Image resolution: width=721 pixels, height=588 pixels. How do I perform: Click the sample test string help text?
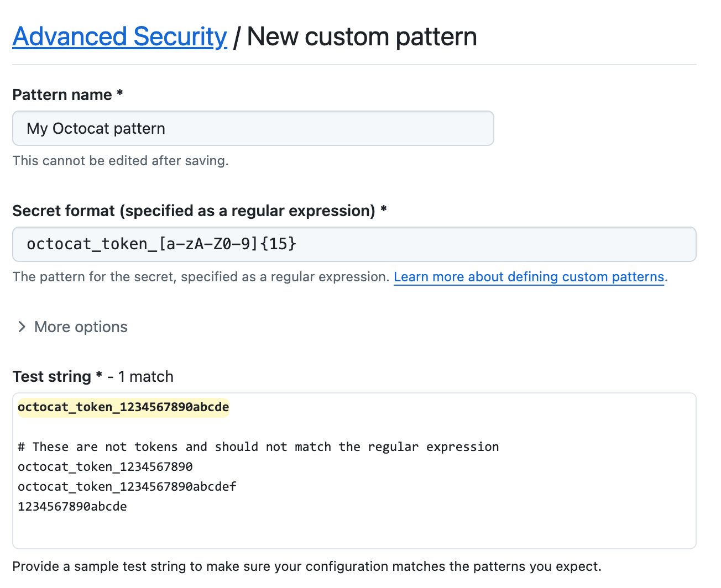307,566
